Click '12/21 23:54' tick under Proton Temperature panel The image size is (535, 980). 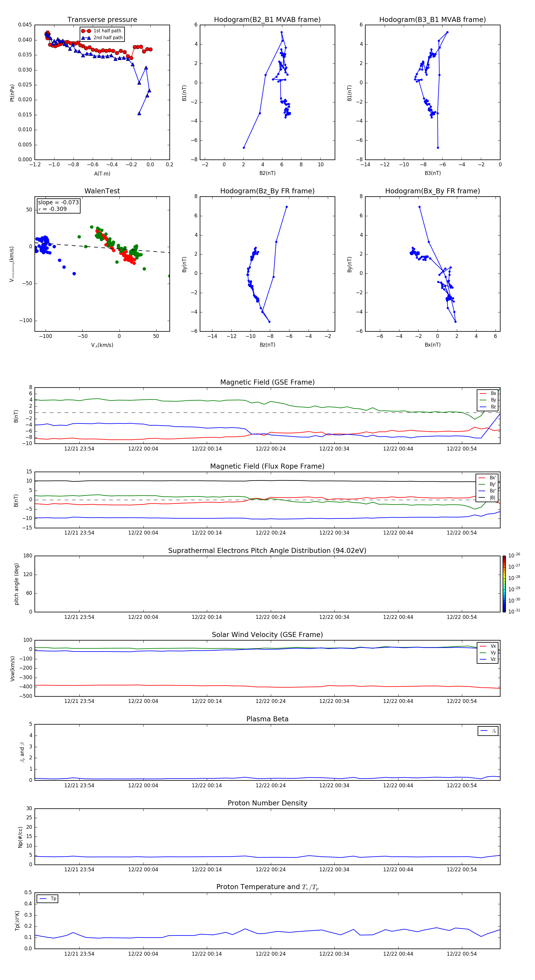tap(79, 954)
